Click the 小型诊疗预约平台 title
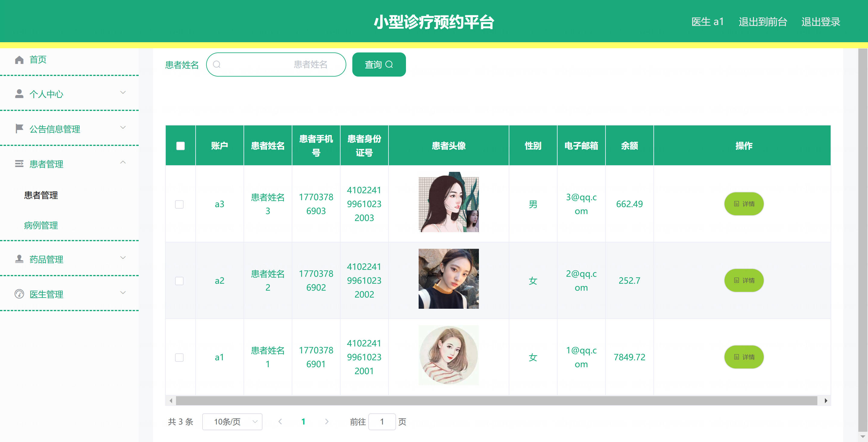 [434, 22]
